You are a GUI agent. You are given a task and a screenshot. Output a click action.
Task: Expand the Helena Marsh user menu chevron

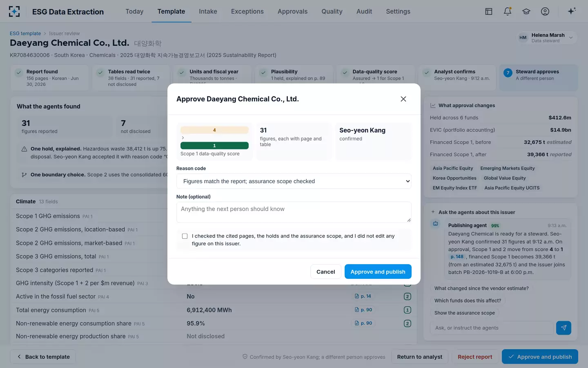click(x=571, y=38)
